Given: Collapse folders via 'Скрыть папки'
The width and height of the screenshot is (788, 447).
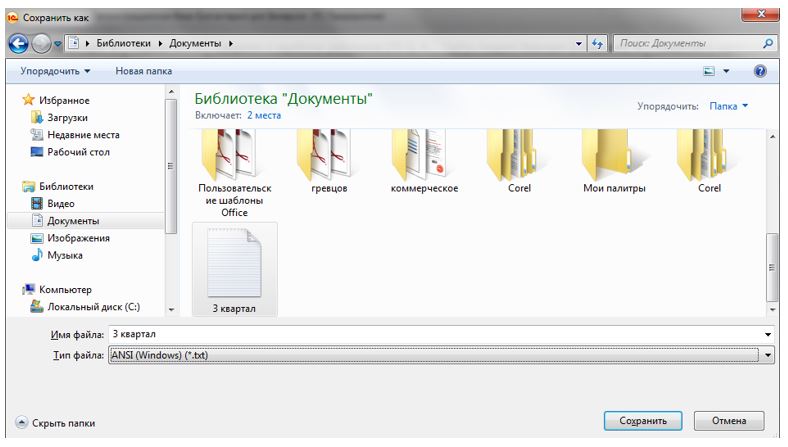Looking at the screenshot, I should click(x=56, y=423).
